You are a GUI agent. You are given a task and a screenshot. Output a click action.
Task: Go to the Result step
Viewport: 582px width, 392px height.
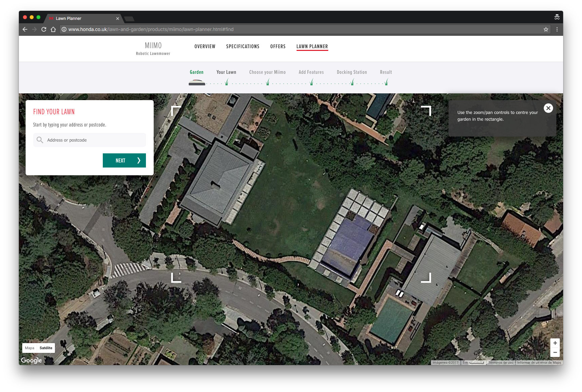pyautogui.click(x=386, y=72)
